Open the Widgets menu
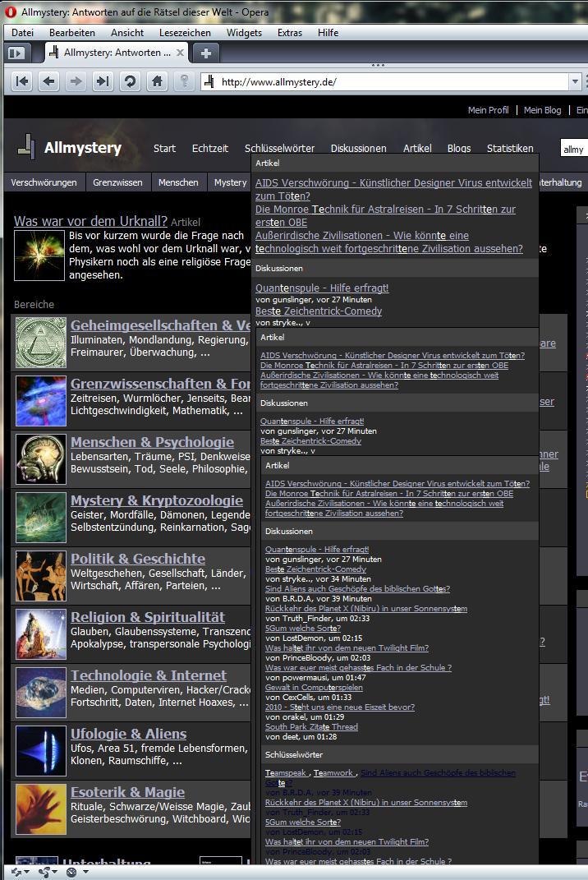 pyautogui.click(x=244, y=33)
